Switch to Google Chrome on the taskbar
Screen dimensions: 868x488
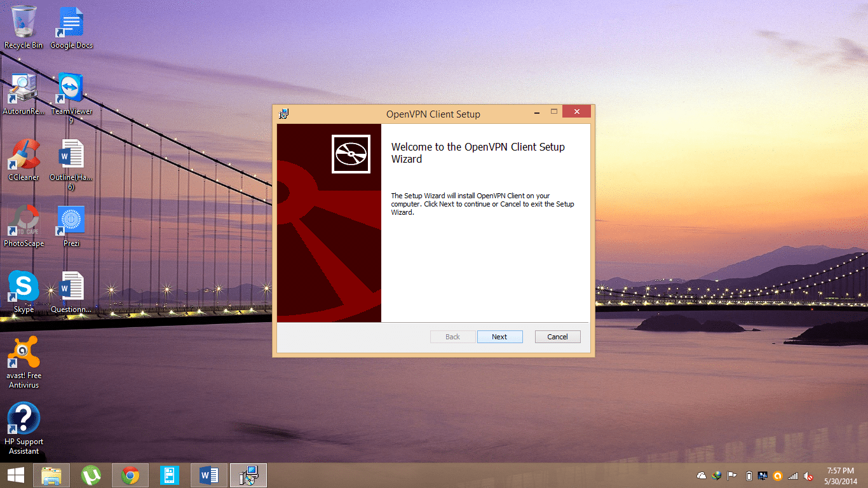(130, 475)
